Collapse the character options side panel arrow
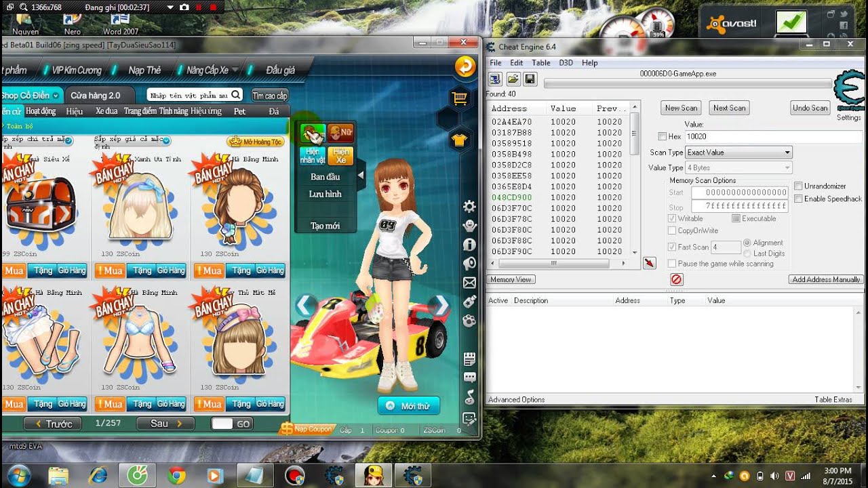Image resolution: width=868 pixels, height=488 pixels. click(361, 176)
